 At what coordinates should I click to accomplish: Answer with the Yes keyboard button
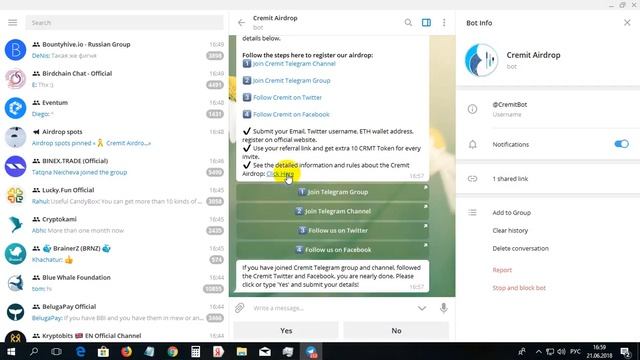286,331
